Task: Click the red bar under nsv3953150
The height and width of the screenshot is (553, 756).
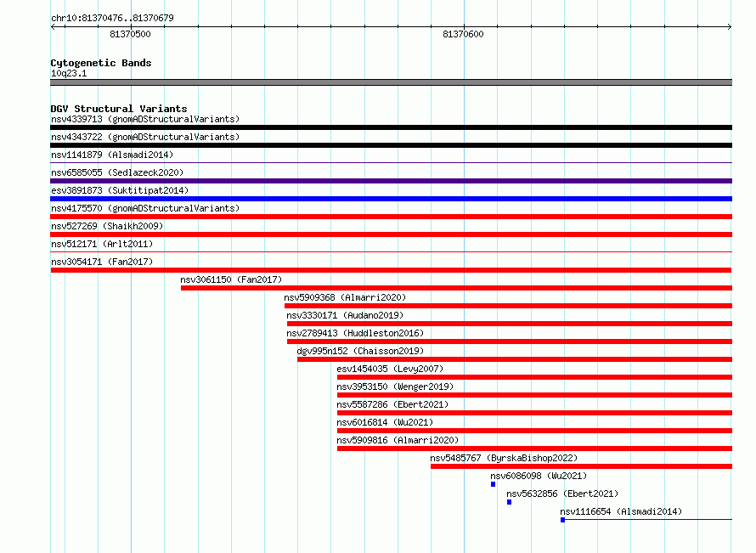Action: point(534,395)
